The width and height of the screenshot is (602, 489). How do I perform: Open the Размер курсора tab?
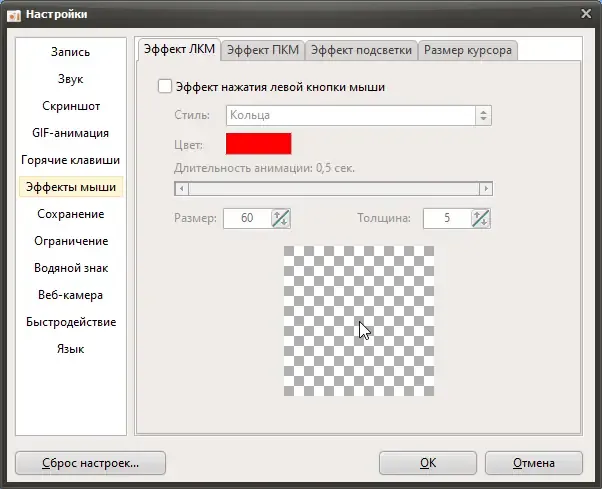[468, 50]
